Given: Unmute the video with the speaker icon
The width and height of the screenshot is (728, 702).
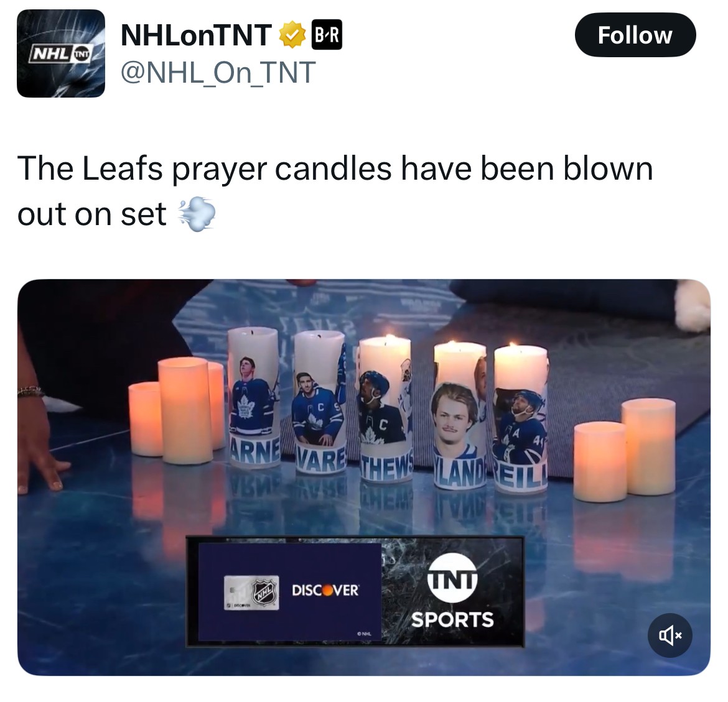Looking at the screenshot, I should coord(670,635).
